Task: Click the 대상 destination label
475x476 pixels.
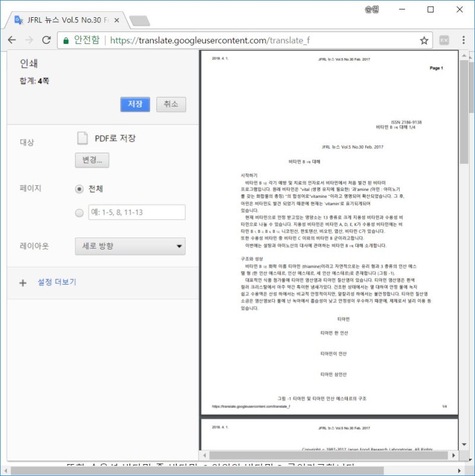Action: 27,143
